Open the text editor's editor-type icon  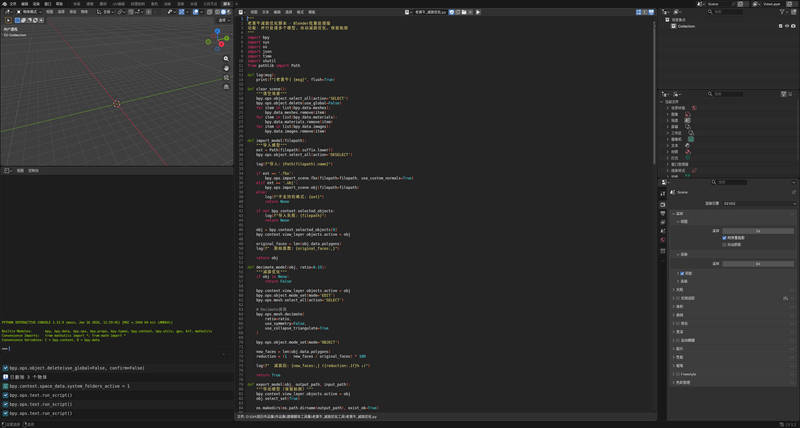coord(241,12)
